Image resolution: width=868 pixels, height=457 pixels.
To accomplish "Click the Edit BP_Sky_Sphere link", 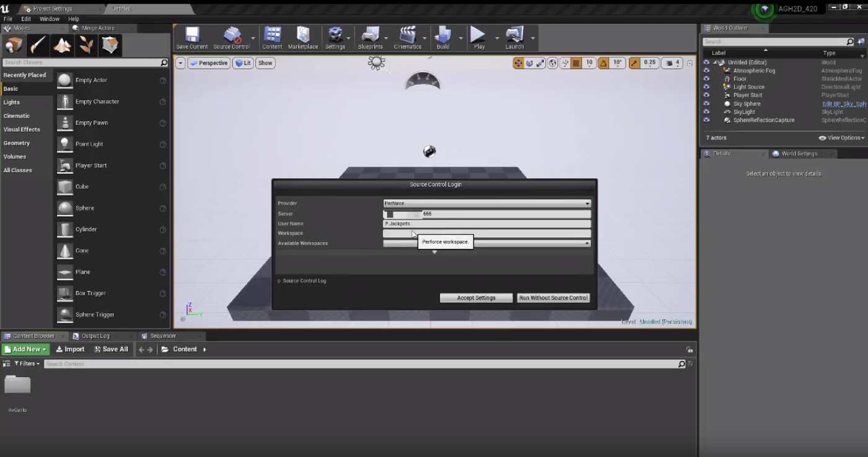I will [844, 104].
